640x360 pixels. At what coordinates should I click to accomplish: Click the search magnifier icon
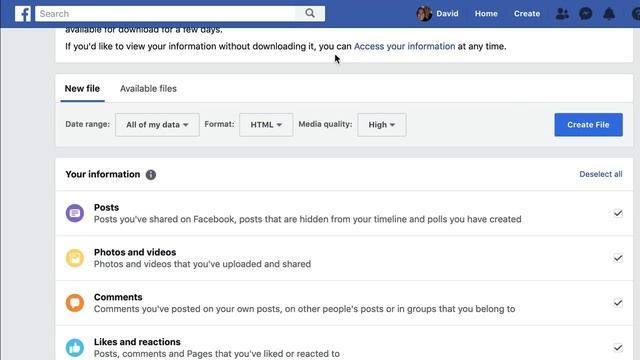[310, 13]
